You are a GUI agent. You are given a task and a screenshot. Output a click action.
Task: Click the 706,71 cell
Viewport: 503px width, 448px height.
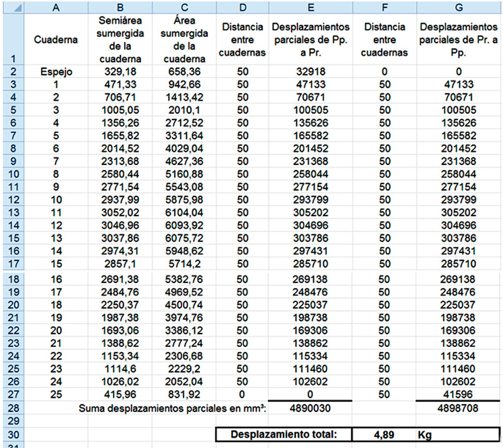[x=120, y=97]
